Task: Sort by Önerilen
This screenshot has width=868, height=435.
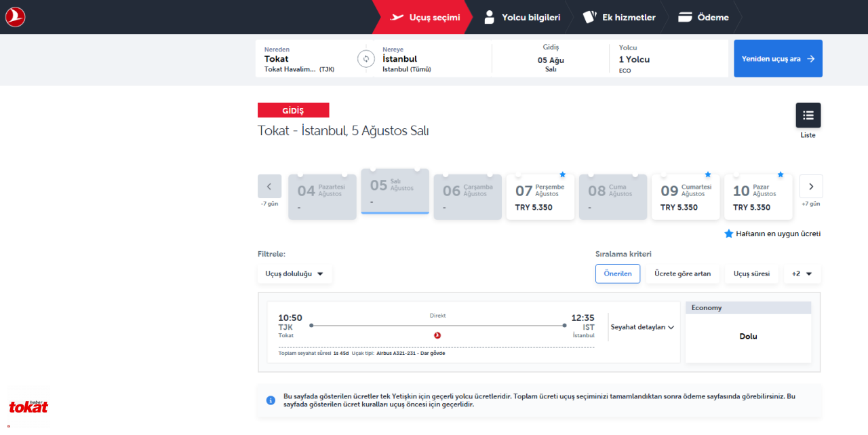Action: (618, 273)
